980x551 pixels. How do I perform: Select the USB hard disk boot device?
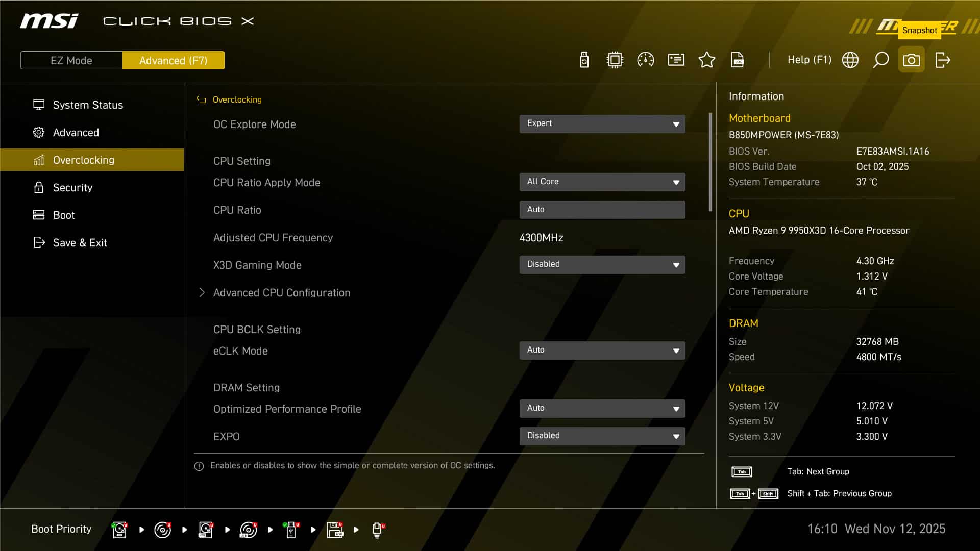coord(206,530)
